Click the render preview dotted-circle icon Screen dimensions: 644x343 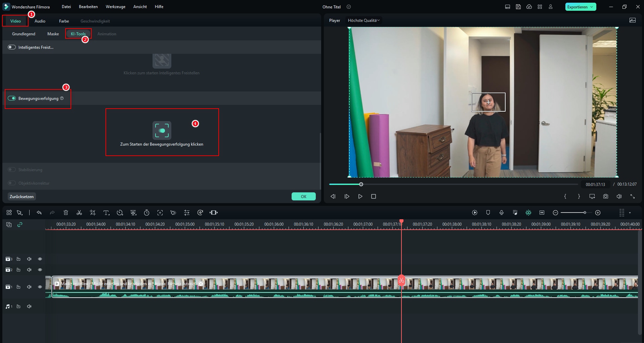[475, 213]
